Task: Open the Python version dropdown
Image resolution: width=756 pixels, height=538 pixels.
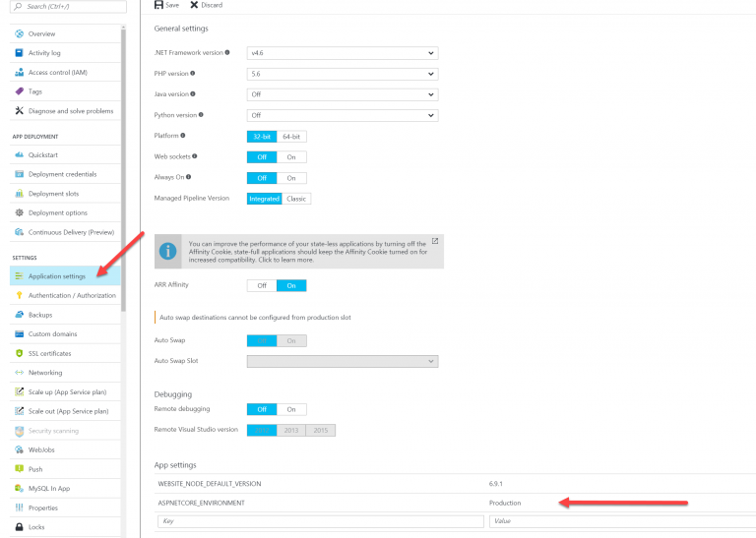Action: (342, 115)
